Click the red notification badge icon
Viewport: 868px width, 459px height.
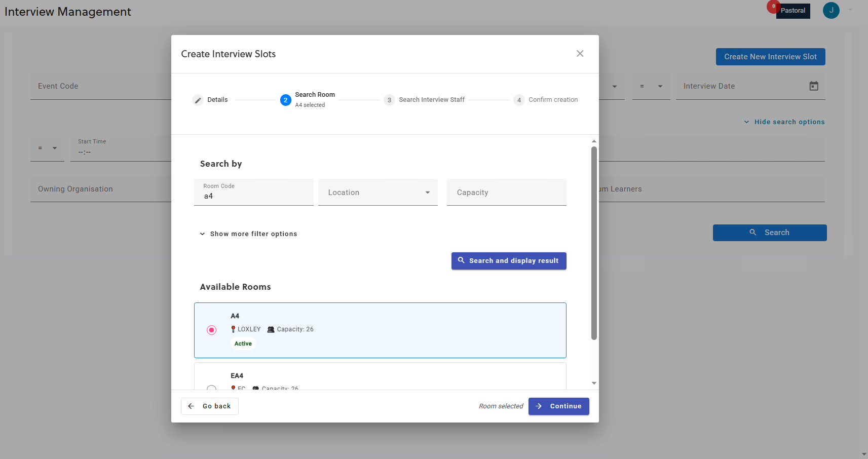[x=773, y=7]
